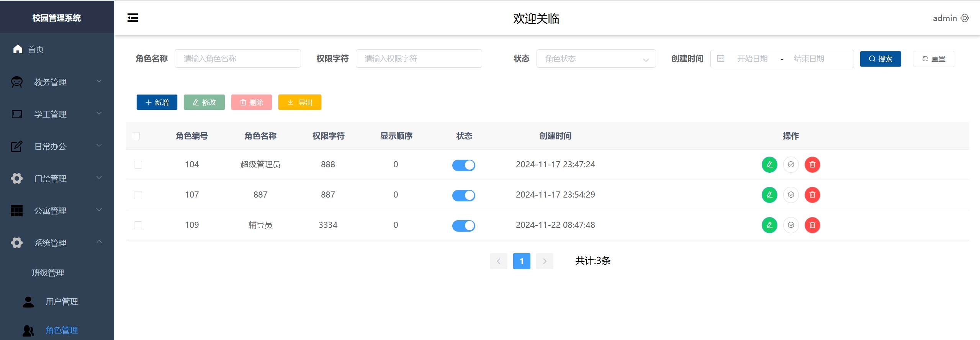The image size is (980, 340).
Task: Go to next page arrow
Action: 545,261
